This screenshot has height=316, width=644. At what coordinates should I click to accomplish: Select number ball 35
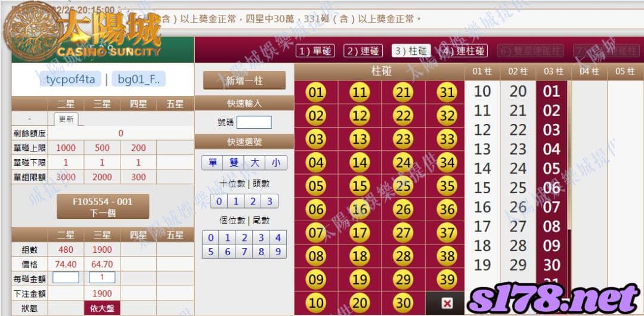pyautogui.click(x=447, y=186)
